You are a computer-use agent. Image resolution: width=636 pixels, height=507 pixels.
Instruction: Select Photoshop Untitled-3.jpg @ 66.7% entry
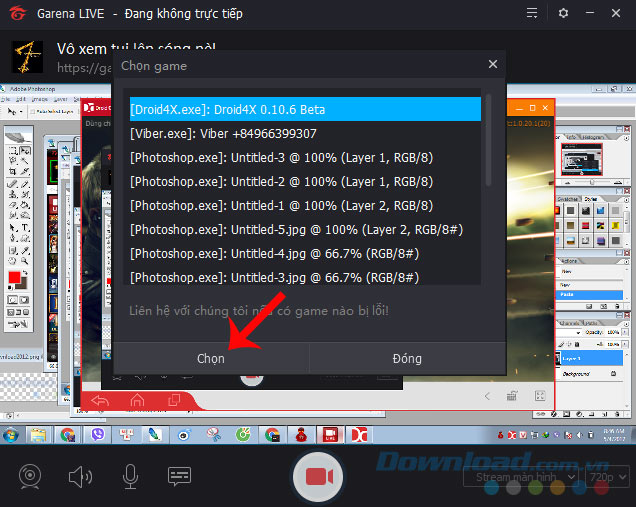305,277
